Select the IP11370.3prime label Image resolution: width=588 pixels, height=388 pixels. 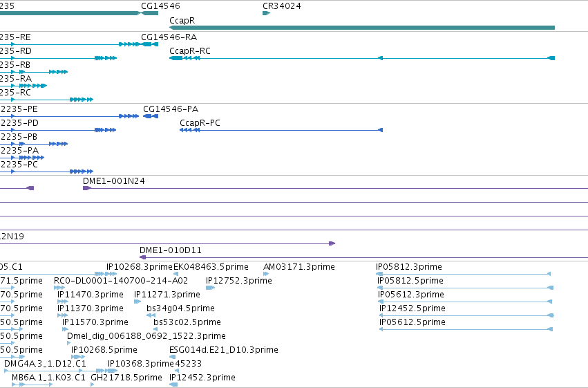(x=91, y=308)
